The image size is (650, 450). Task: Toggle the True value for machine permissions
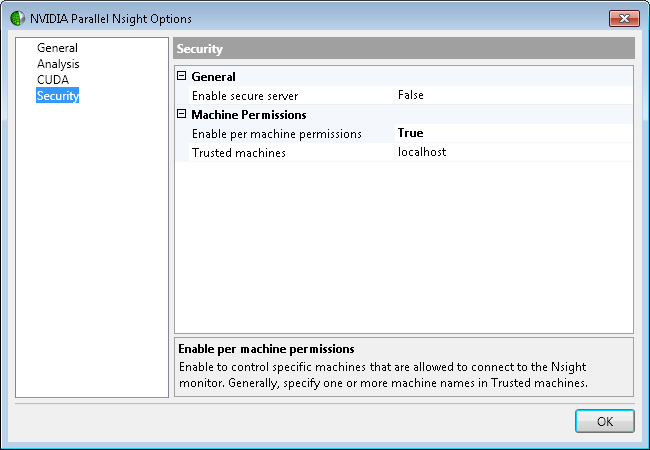tap(410, 133)
